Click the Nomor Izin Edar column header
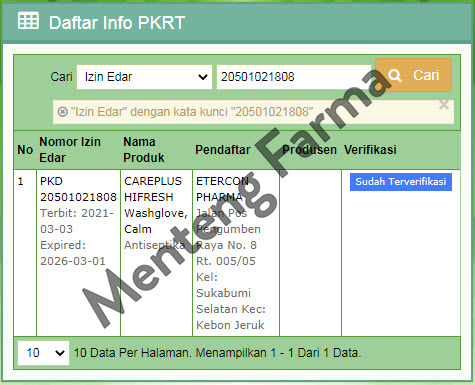Image resolution: width=475 pixels, height=385 pixels. tap(70, 150)
